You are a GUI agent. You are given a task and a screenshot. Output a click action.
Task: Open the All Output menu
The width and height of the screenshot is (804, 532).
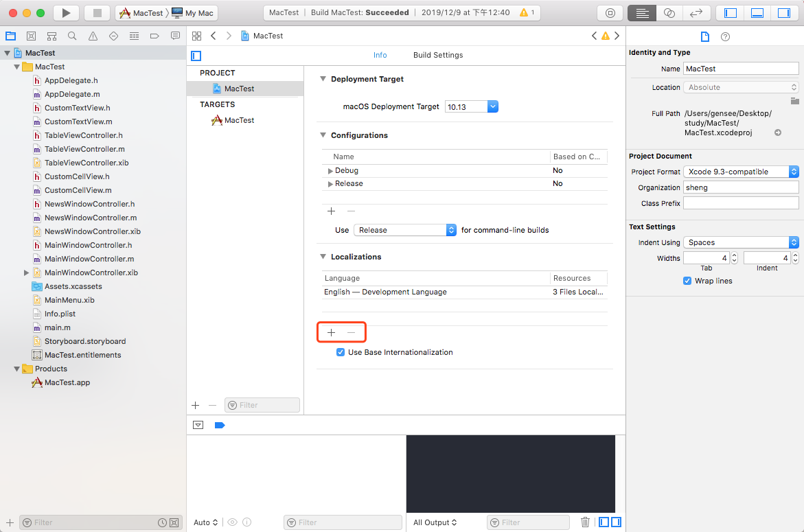click(435, 522)
